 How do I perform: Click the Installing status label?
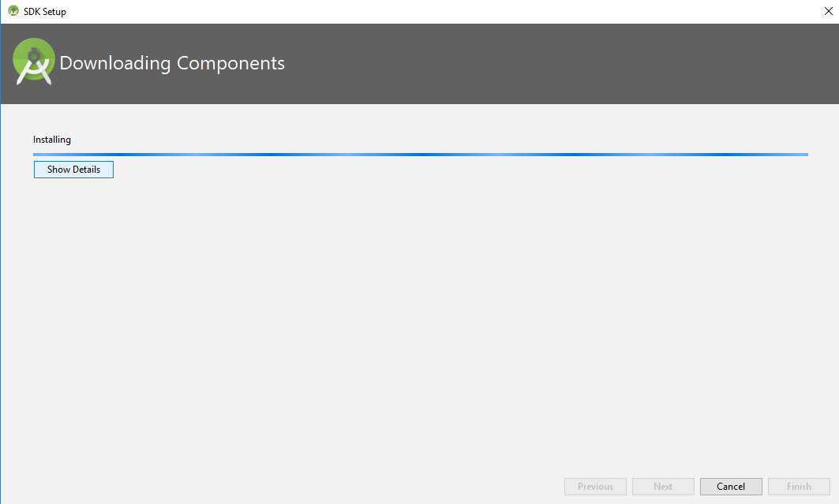pyautogui.click(x=52, y=140)
